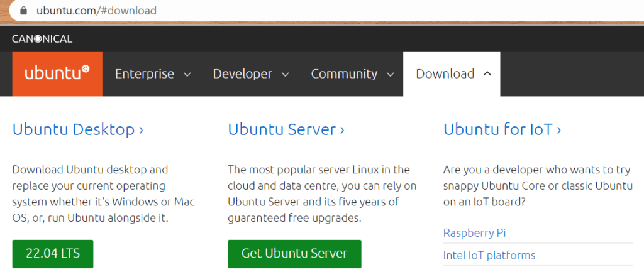
Task: Click the text "on an IoT board?"
Action: pos(485,202)
